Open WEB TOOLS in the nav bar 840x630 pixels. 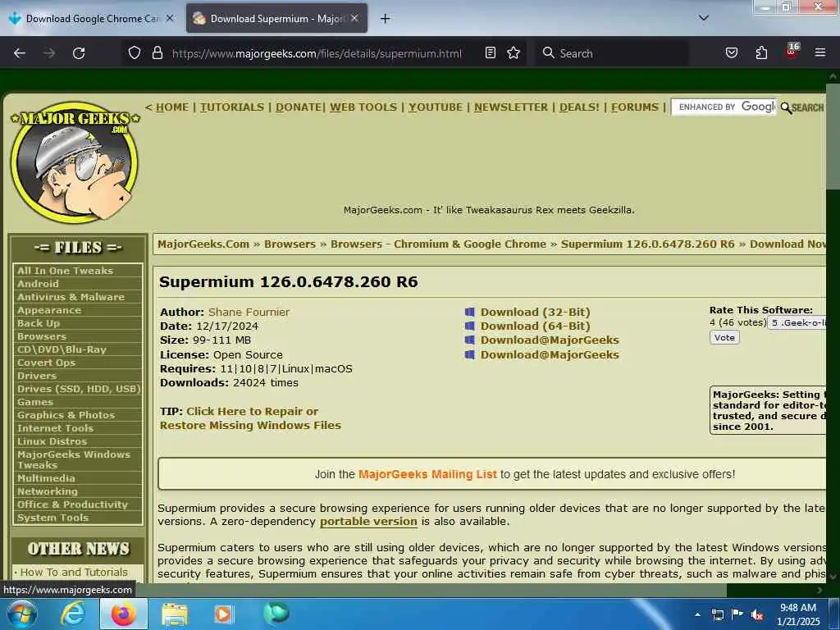point(363,107)
